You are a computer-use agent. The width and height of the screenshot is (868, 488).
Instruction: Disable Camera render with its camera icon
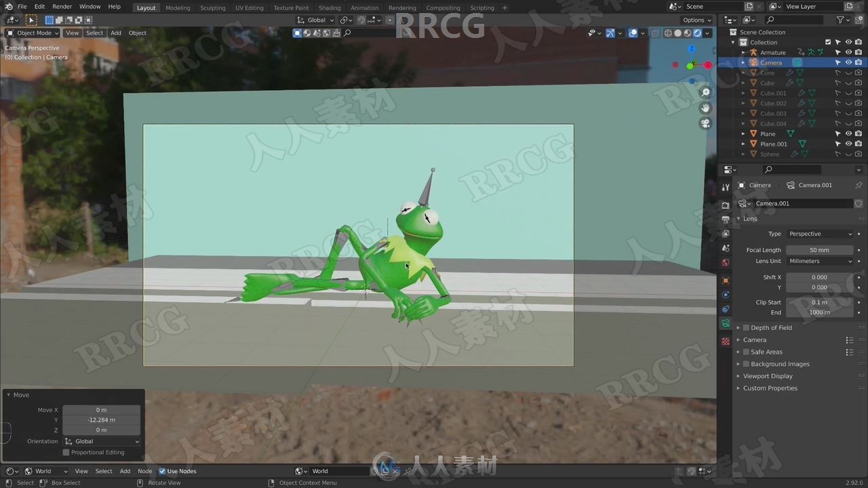click(x=859, y=62)
